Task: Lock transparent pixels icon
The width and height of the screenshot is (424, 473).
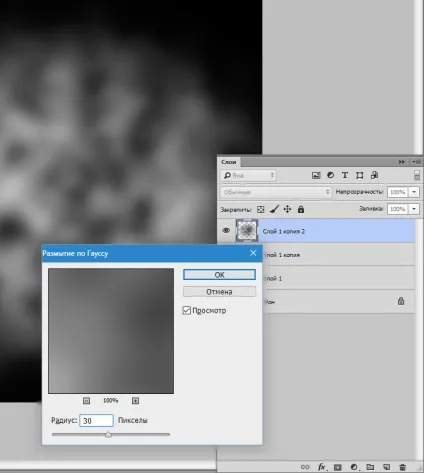Action: 261,209
